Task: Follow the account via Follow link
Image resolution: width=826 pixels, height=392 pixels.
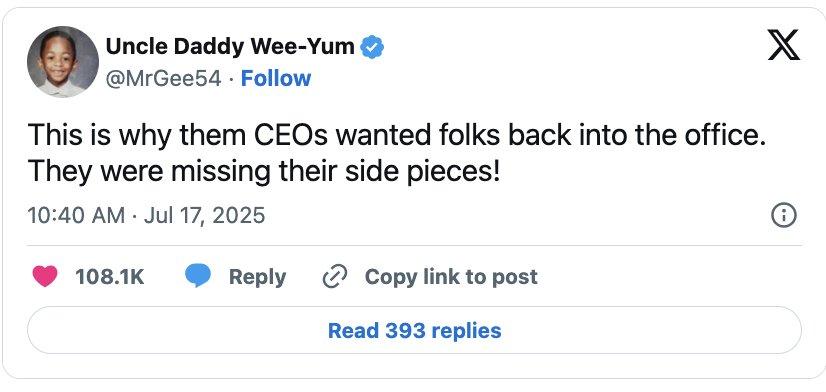Action: pos(276,79)
